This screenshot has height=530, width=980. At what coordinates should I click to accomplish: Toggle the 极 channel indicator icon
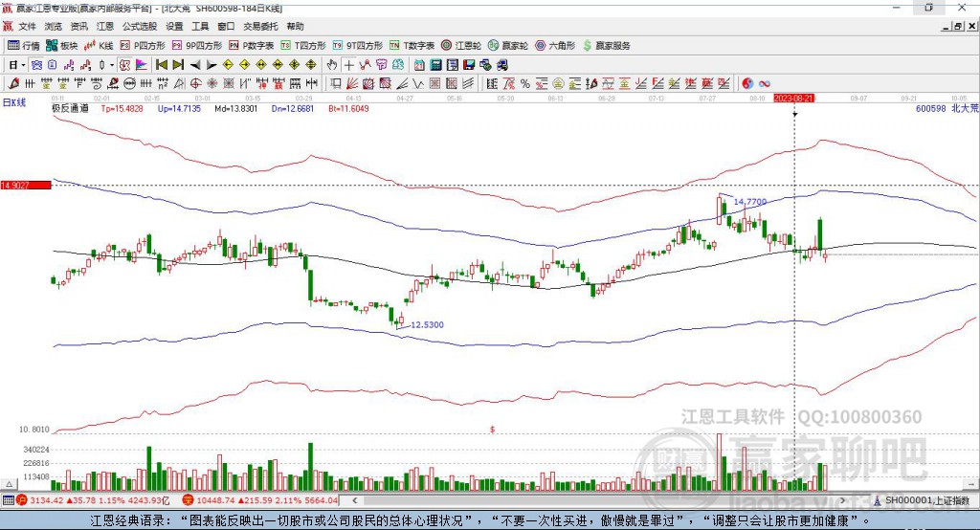point(125,65)
